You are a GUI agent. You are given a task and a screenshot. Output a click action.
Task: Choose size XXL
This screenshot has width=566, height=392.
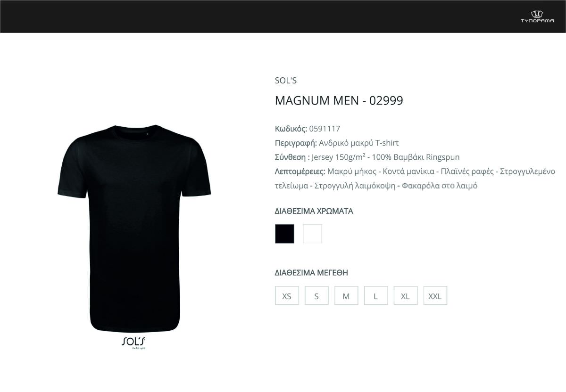[435, 296]
